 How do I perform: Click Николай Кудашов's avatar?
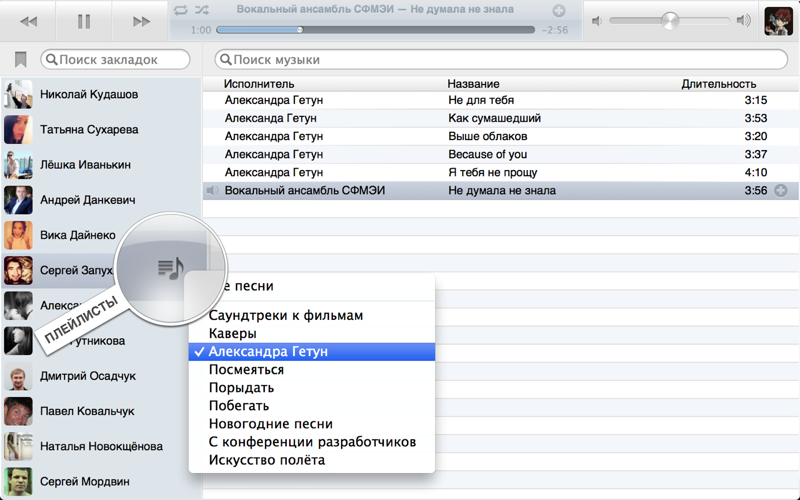pos(18,94)
